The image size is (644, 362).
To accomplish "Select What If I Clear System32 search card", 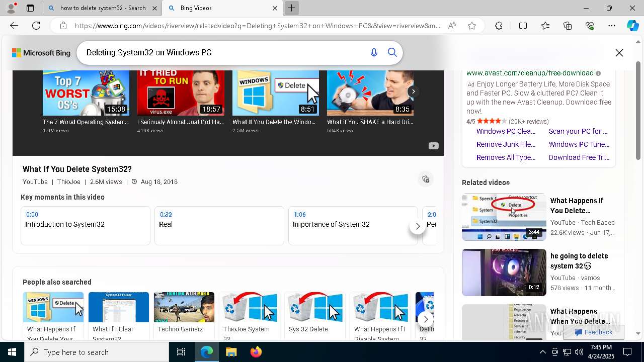I will tap(119, 316).
